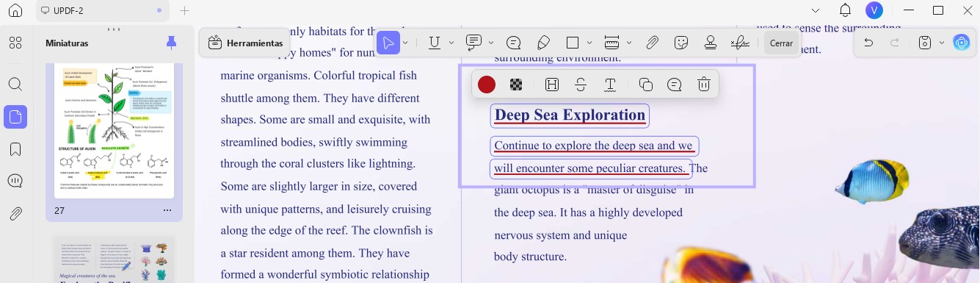This screenshot has height=283, width=980.
Task: Open the Herramientas button
Action: [x=245, y=43]
